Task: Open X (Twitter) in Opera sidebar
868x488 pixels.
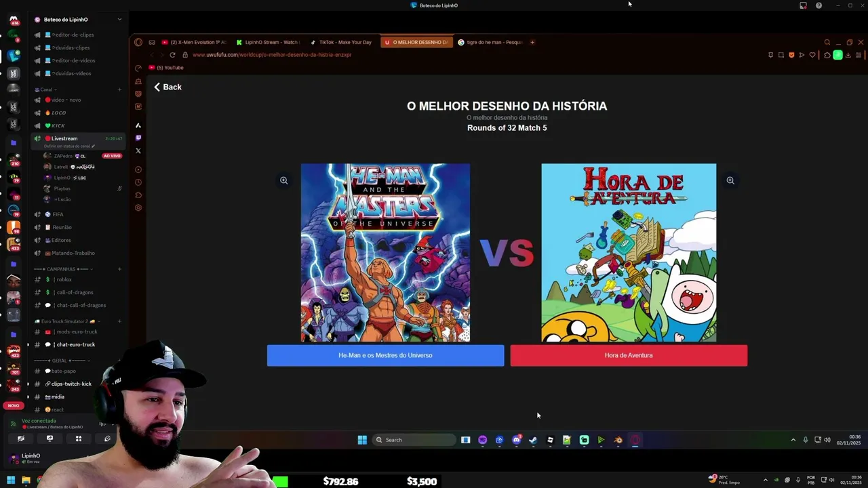Action: click(x=138, y=150)
